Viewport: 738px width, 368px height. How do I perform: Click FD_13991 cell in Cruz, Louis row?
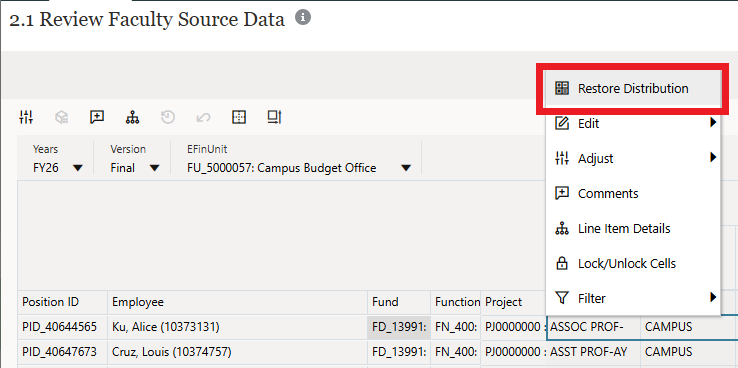pyautogui.click(x=399, y=352)
